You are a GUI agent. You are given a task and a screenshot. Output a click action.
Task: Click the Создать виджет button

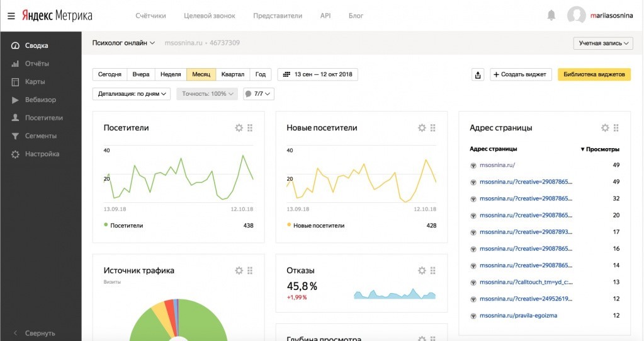[x=521, y=74]
